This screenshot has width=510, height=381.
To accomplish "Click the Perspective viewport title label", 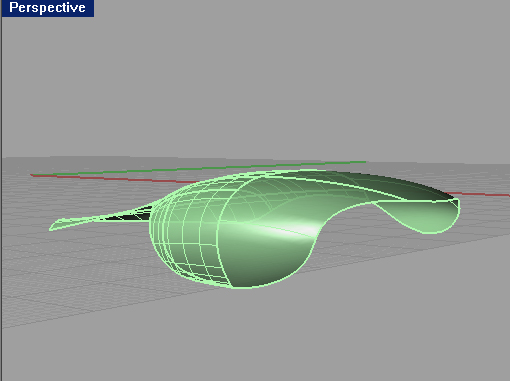I will [x=47, y=8].
